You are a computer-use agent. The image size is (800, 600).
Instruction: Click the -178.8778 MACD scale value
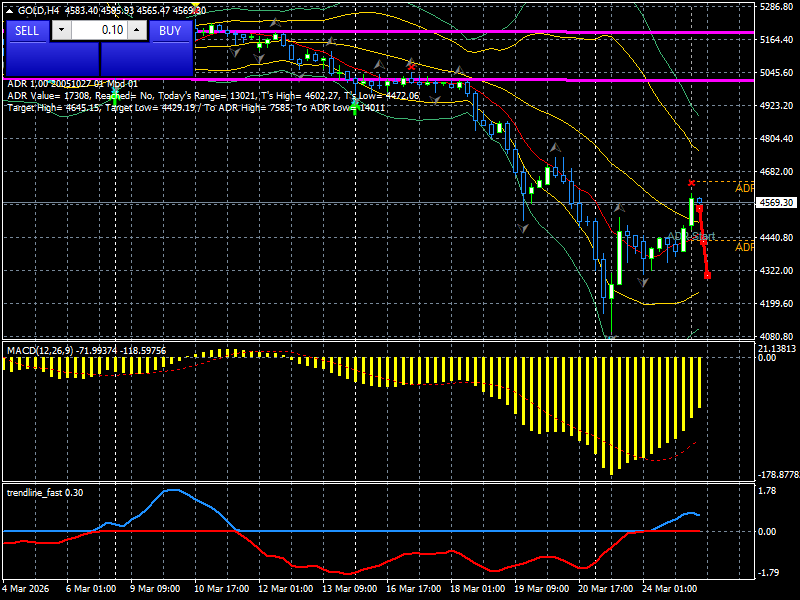tap(779, 474)
